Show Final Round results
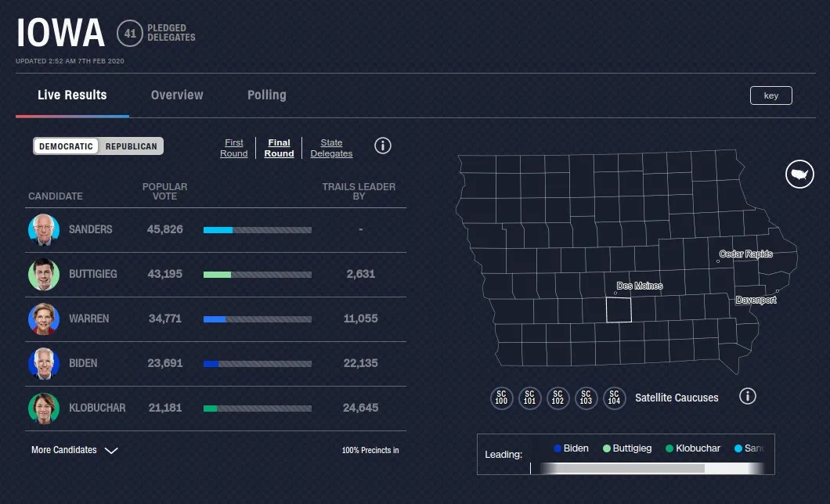 pos(279,148)
